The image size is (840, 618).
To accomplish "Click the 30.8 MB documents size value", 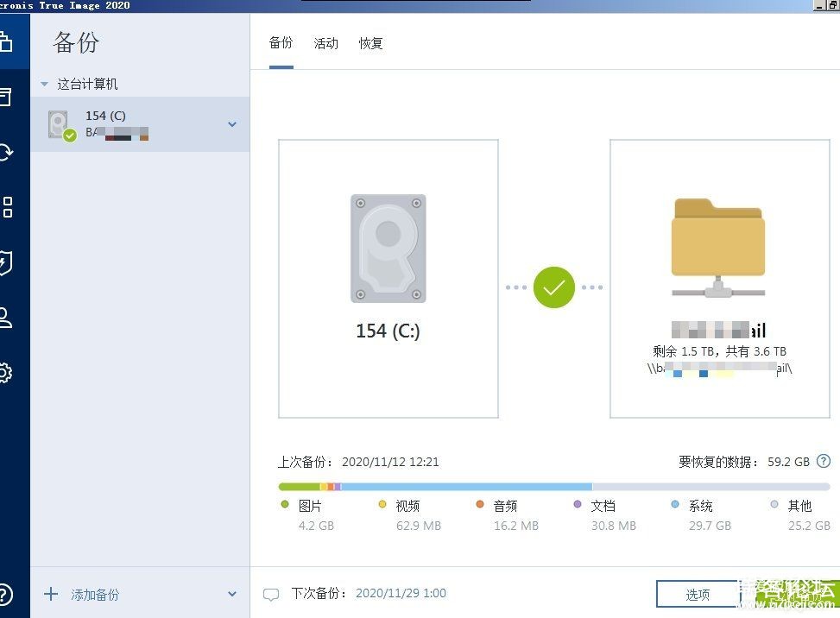I will click(x=614, y=526).
